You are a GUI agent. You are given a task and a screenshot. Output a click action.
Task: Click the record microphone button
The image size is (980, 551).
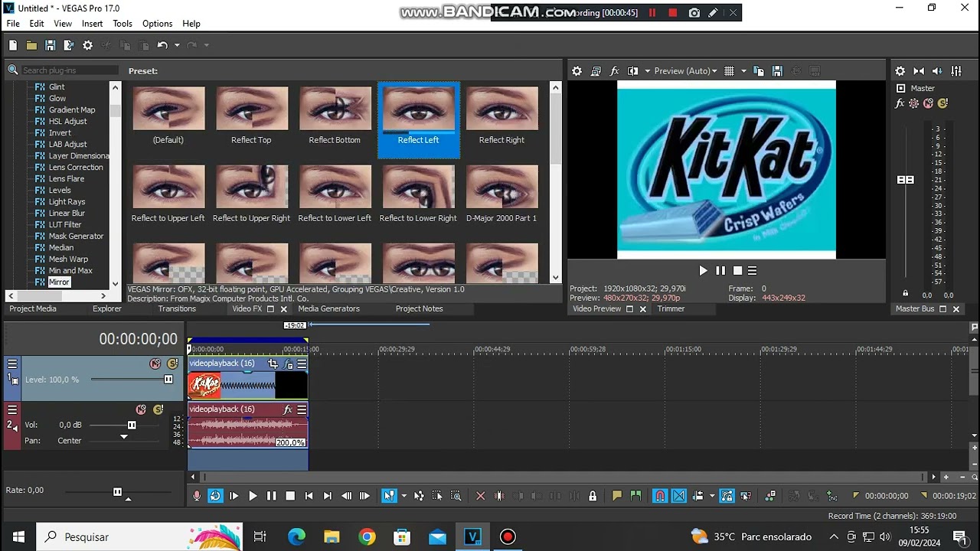tap(197, 496)
